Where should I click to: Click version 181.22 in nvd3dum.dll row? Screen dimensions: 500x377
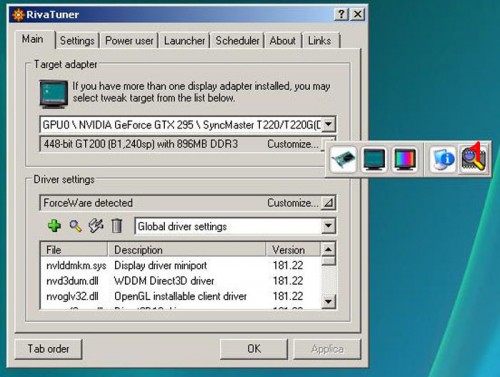[288, 281]
